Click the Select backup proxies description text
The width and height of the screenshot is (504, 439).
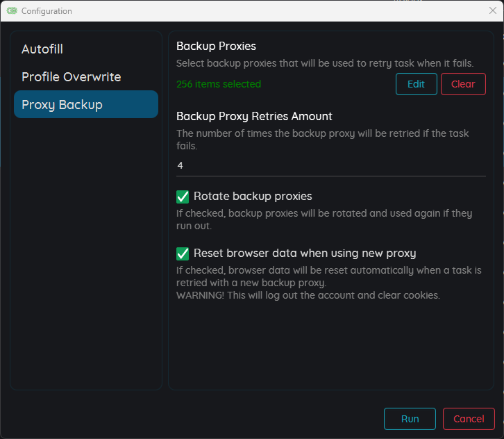tap(325, 63)
